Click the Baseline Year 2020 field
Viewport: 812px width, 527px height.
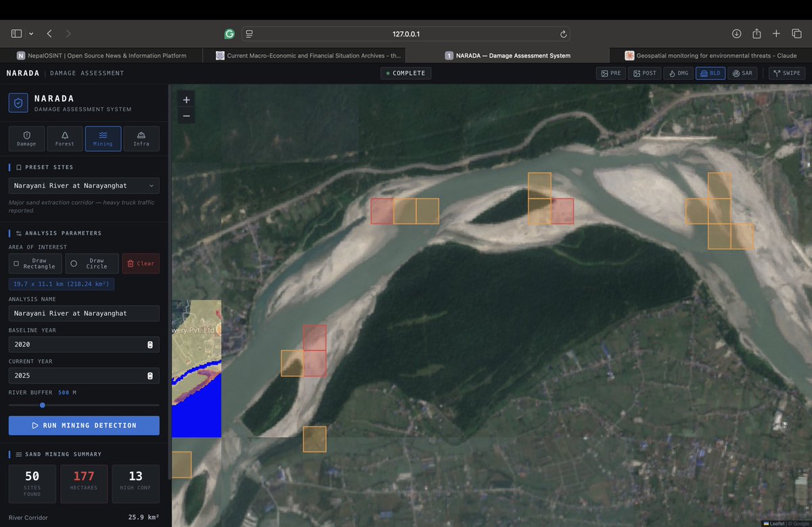click(84, 344)
